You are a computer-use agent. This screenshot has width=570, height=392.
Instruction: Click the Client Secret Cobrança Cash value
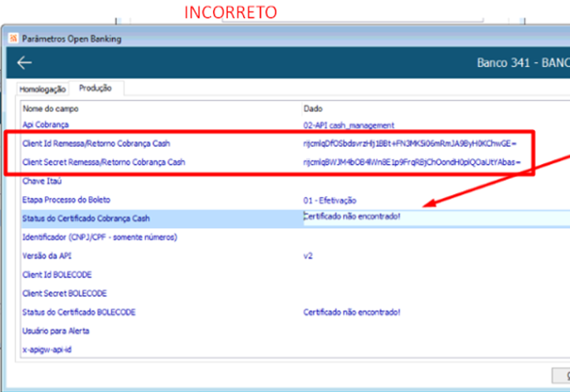412,163
